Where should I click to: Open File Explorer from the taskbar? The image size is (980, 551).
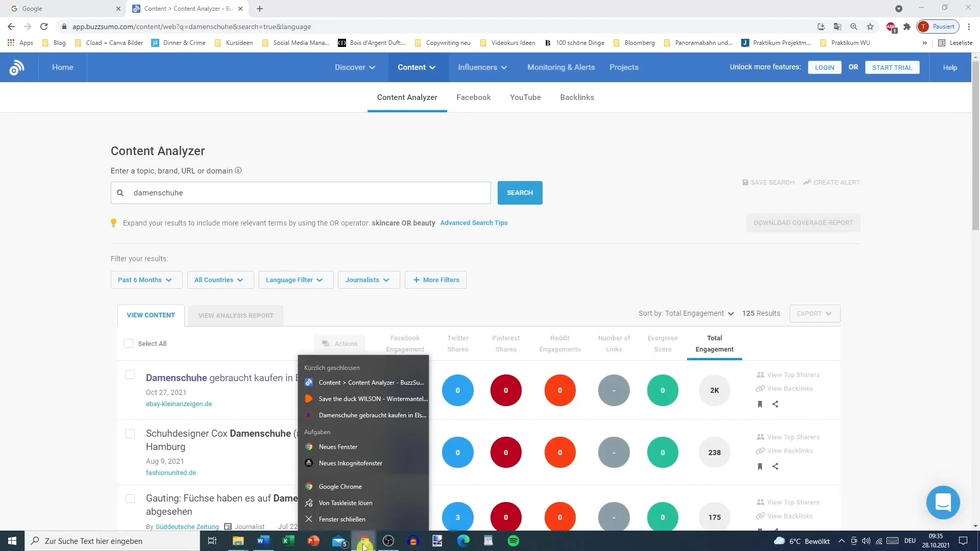click(x=238, y=541)
